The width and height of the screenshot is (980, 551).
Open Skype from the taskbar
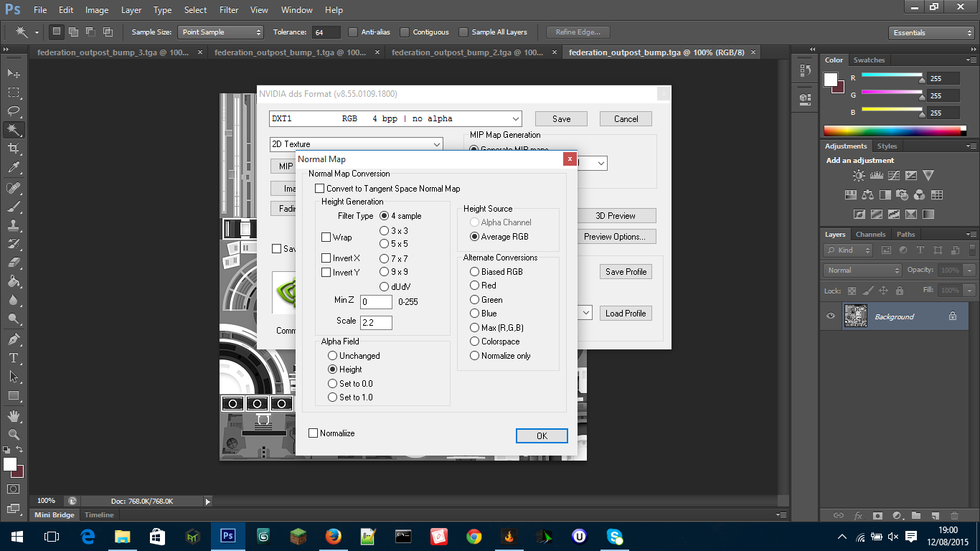click(614, 536)
